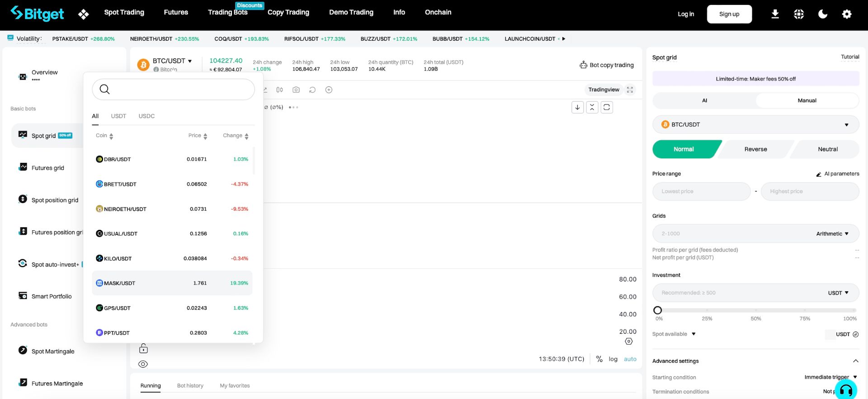Click the USDT transfer icon beside Spot available

[855, 334]
